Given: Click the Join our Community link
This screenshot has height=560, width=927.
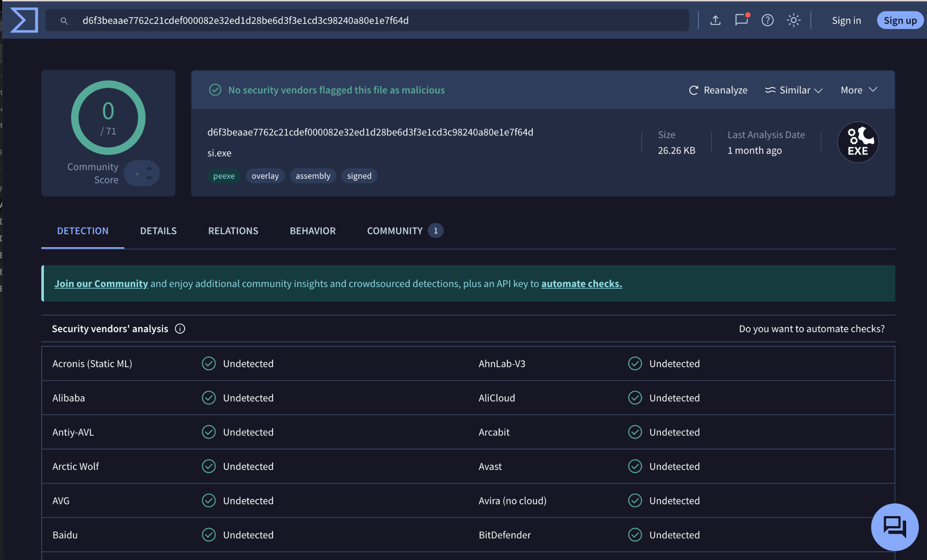Looking at the screenshot, I should tap(101, 283).
